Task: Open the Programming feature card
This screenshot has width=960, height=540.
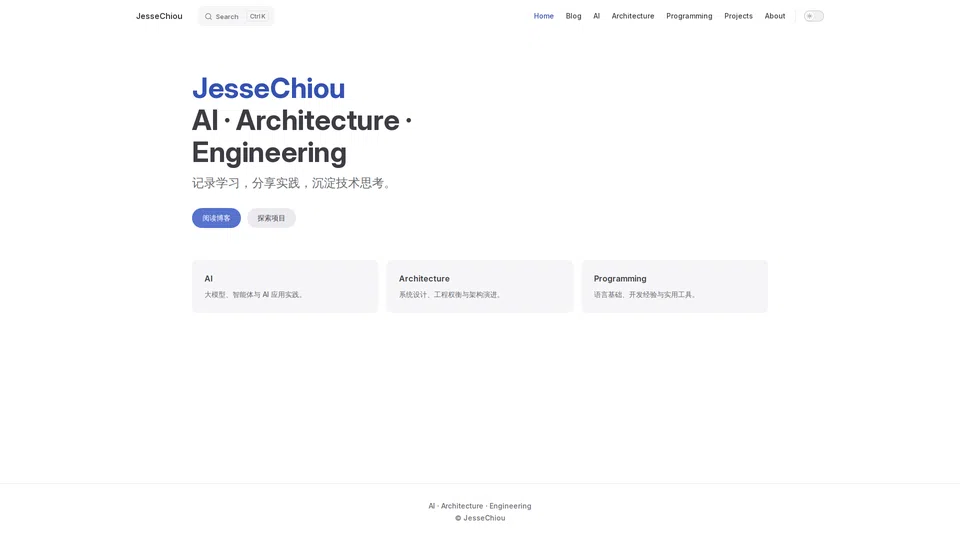Action: pyautogui.click(x=675, y=287)
